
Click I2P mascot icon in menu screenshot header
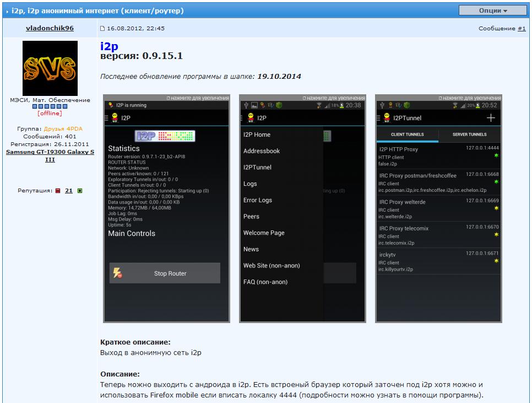click(251, 118)
